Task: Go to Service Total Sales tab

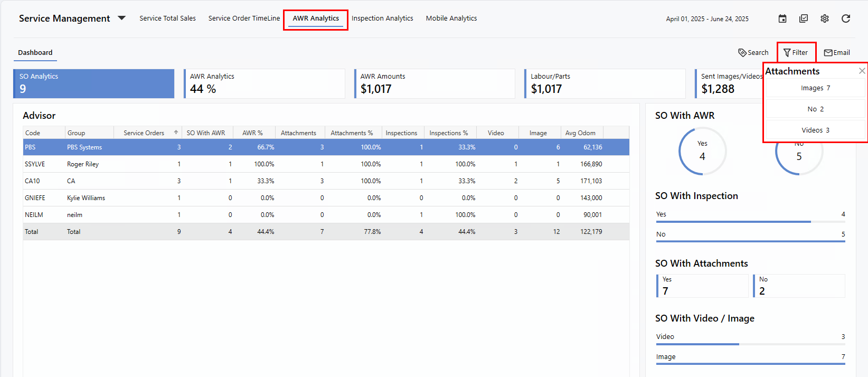Action: (167, 18)
